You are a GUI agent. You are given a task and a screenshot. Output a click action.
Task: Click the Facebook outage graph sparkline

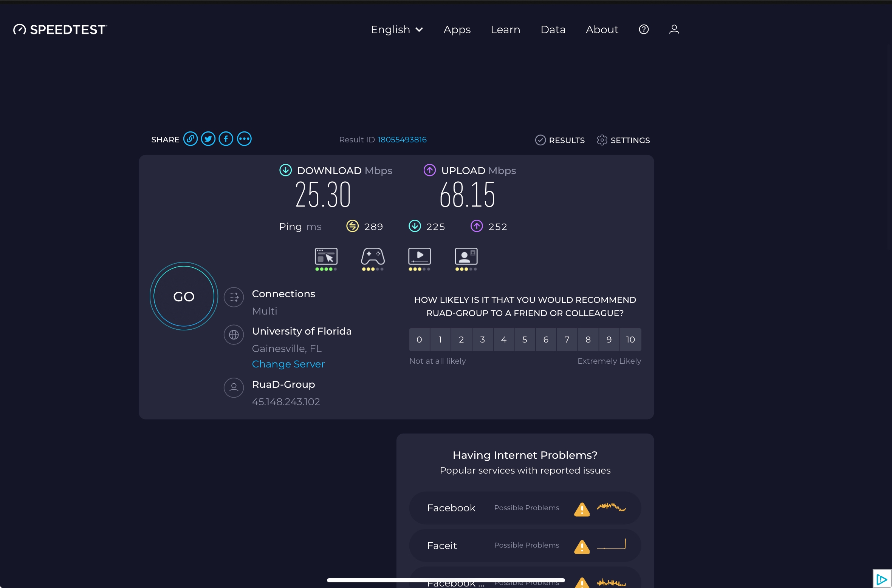612,507
